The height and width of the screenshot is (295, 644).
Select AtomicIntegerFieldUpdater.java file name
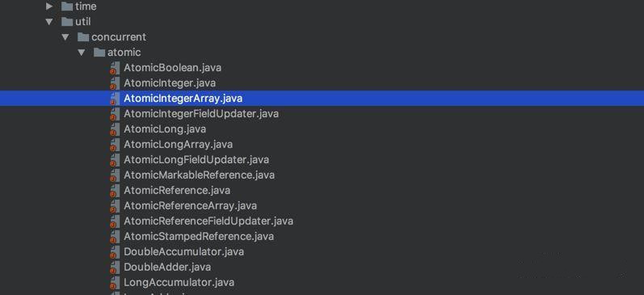(201, 114)
